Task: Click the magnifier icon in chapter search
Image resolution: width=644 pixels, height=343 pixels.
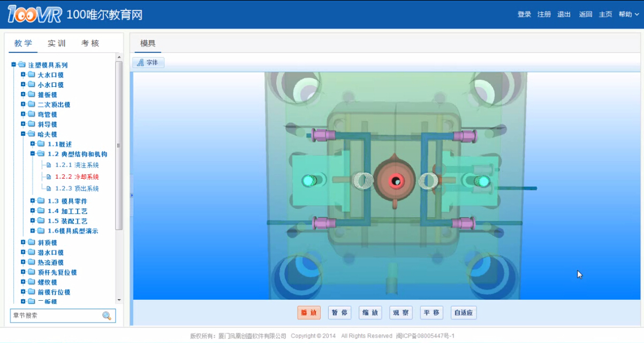Action: tap(107, 316)
